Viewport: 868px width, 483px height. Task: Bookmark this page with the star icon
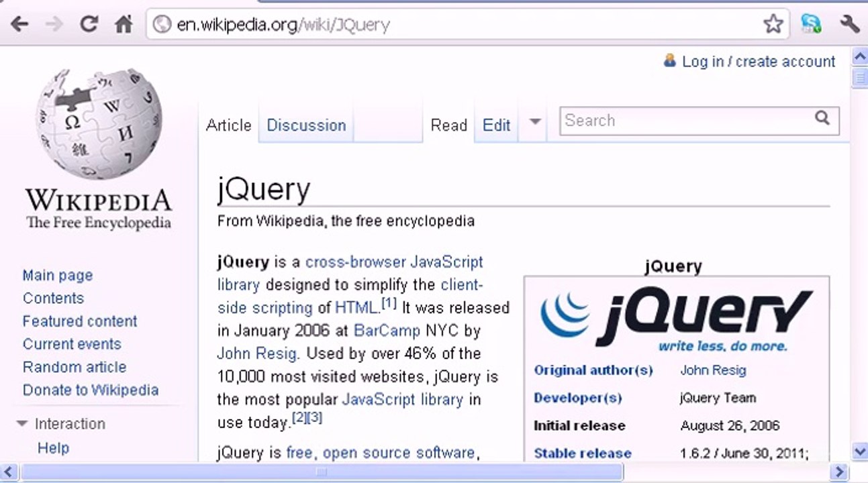[x=773, y=25]
